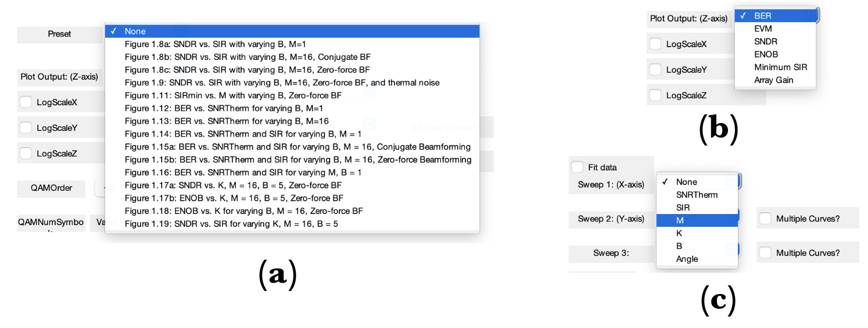Select EVM as plot output
This screenshot has width=868, height=328.
point(763,28)
